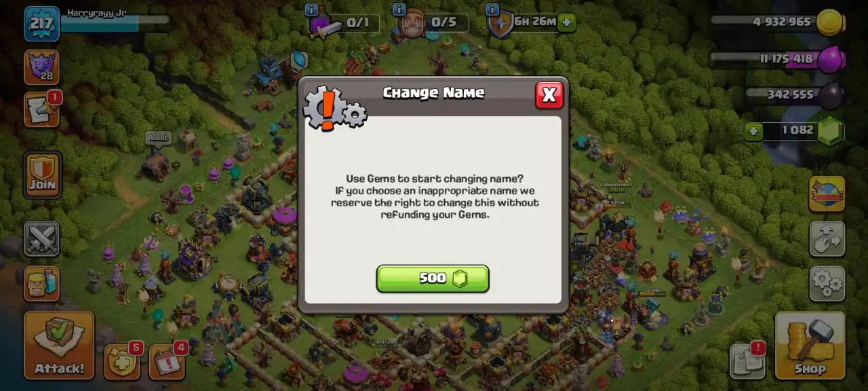Image resolution: width=868 pixels, height=391 pixels.
Task: Tap the Boost label on barracks
Action: pos(158,138)
